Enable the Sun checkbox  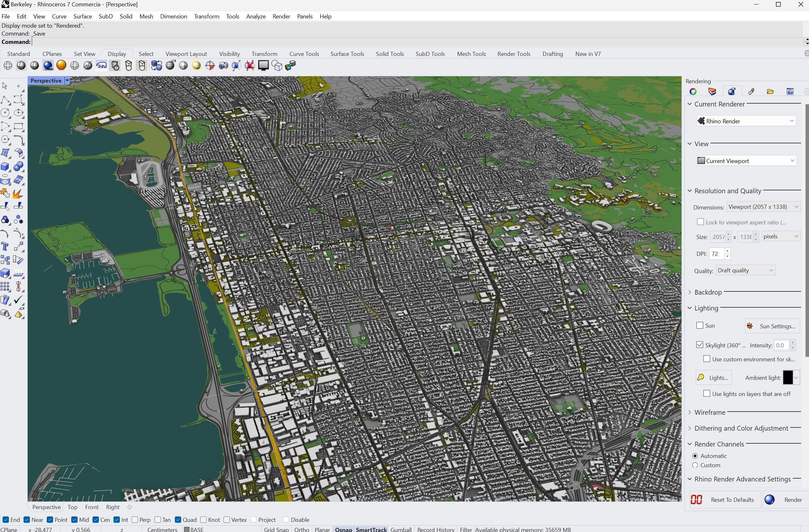pos(700,325)
